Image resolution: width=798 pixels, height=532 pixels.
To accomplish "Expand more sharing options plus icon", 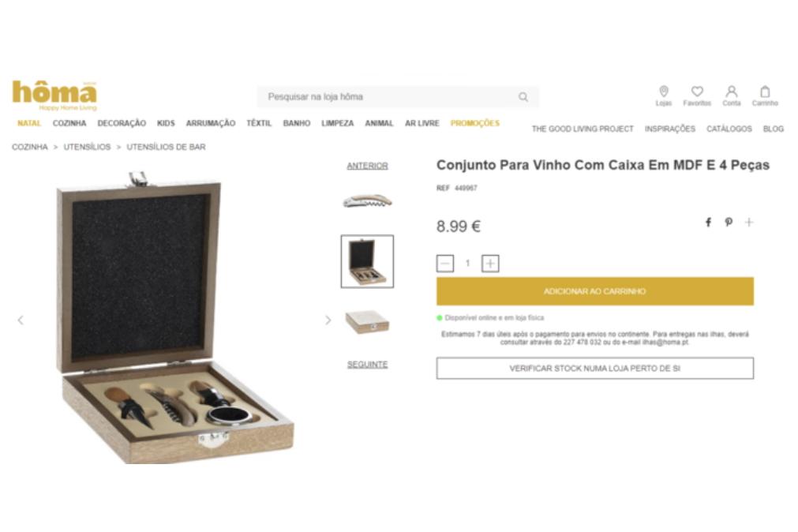I will pos(748,222).
